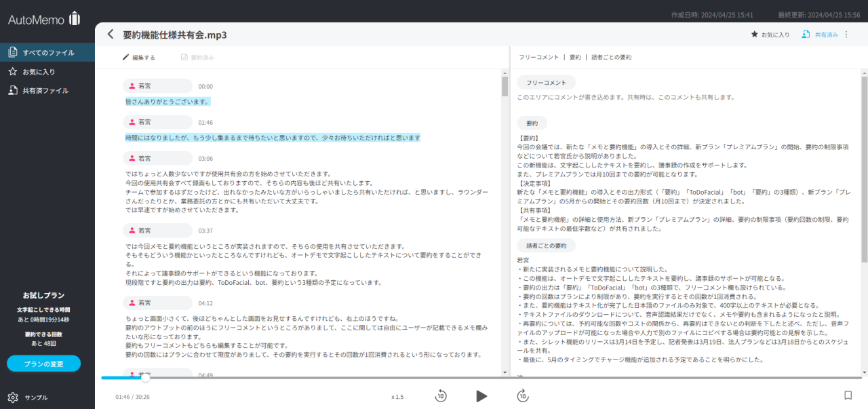
Task: Switch to the 話者ごとの要約 tab
Action: (x=612, y=58)
